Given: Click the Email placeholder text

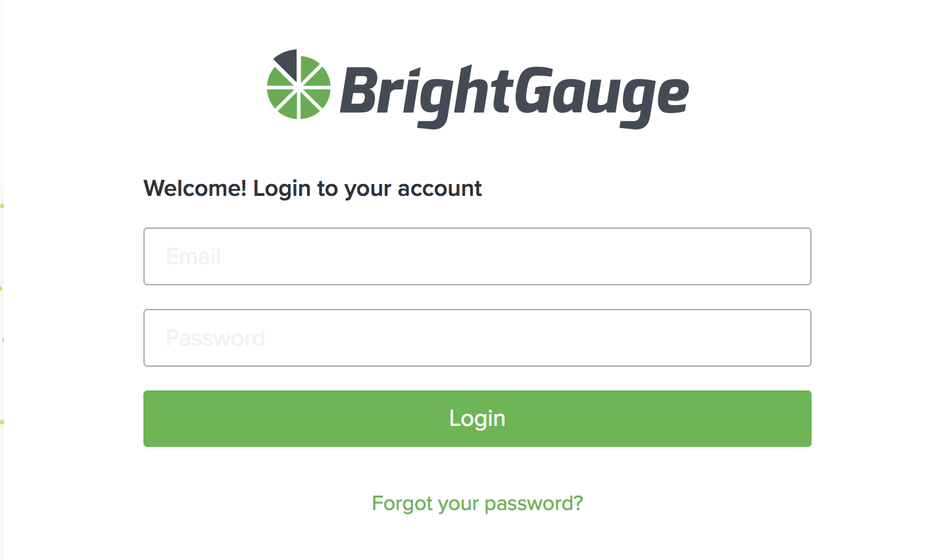Looking at the screenshot, I should (x=193, y=256).
